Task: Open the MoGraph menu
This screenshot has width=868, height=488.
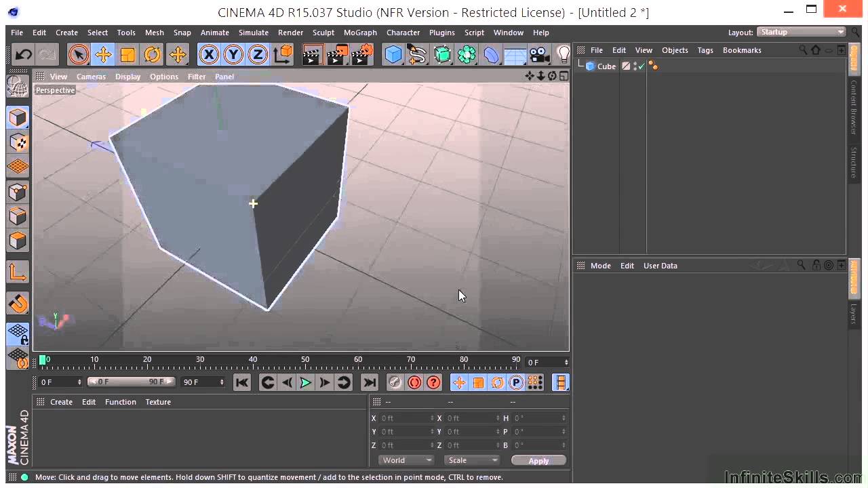Action: click(360, 33)
